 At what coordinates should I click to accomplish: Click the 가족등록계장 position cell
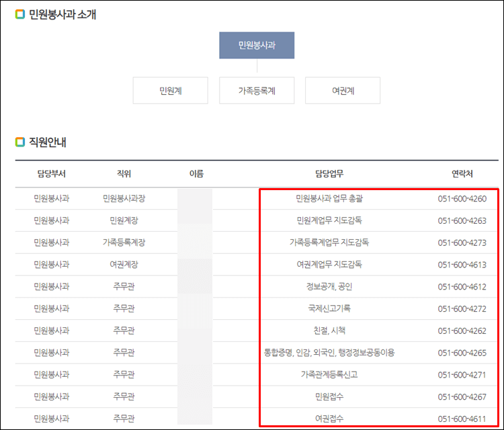[124, 243]
